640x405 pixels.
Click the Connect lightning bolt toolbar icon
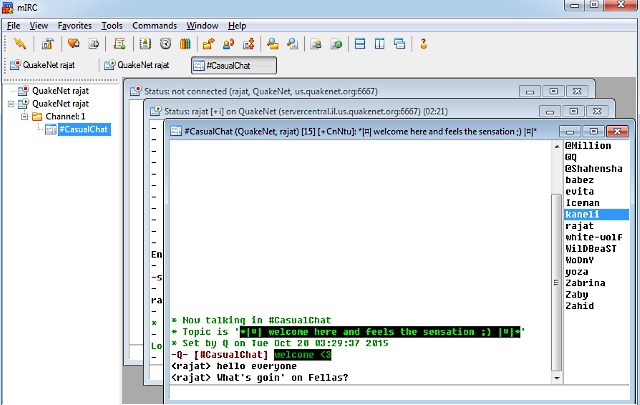click(20, 44)
